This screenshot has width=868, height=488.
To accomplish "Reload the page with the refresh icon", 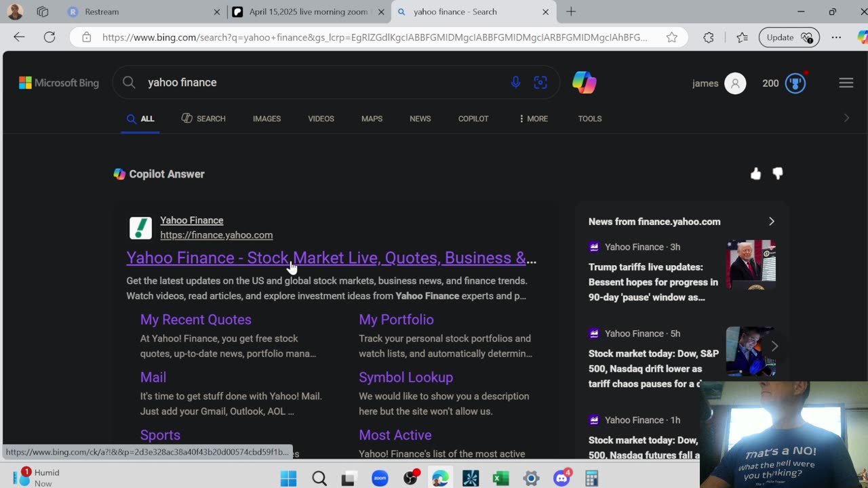I will (50, 37).
